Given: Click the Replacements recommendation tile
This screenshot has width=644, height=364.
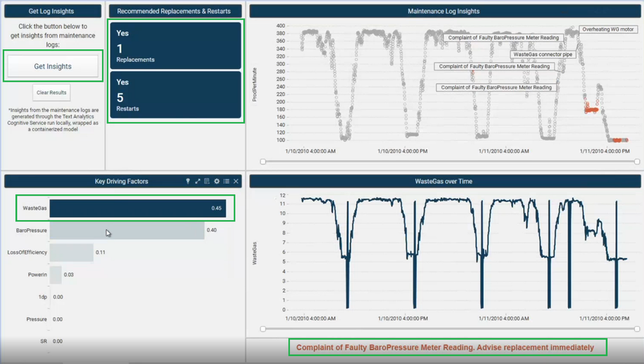Looking at the screenshot, I should coord(175,46).
